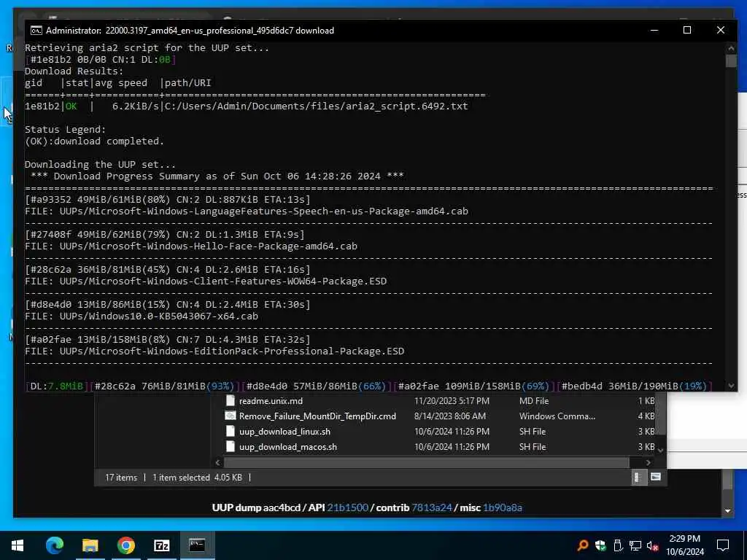Click the orange magnifier tray icon
Screen dimensions: 747x560
(x=582, y=545)
